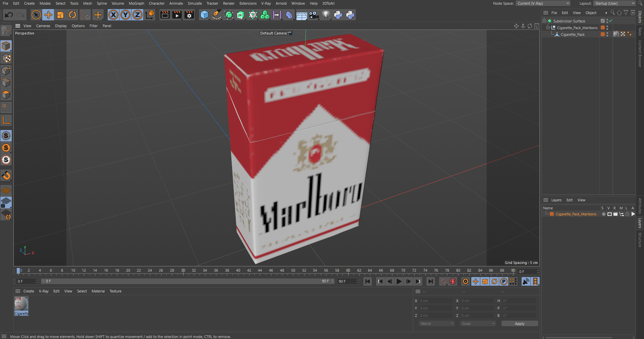Select Model mode in left toolbar

coord(6,46)
